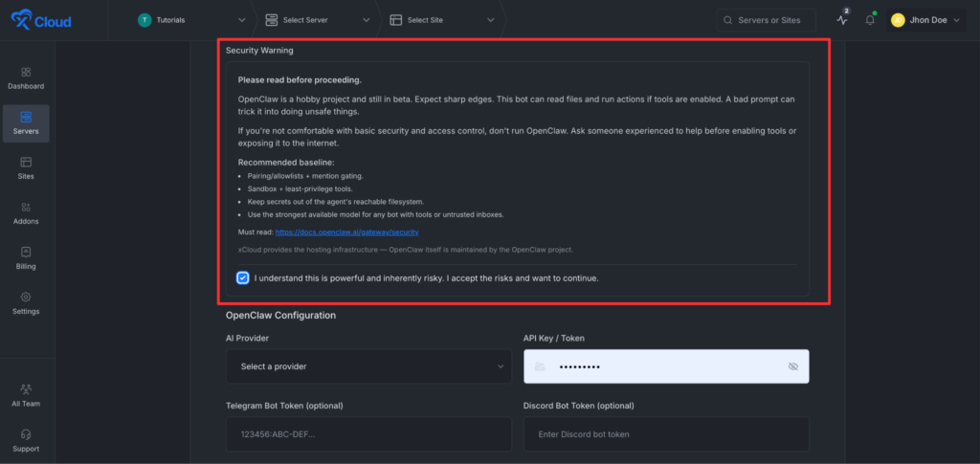
Task: Open the Select Server dropdown
Action: 317,19
